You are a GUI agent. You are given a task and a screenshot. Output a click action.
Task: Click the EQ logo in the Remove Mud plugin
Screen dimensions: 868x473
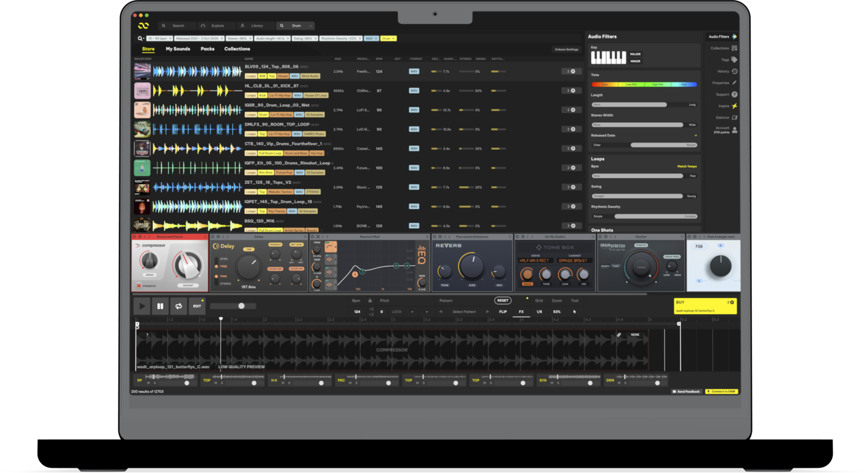click(422, 256)
